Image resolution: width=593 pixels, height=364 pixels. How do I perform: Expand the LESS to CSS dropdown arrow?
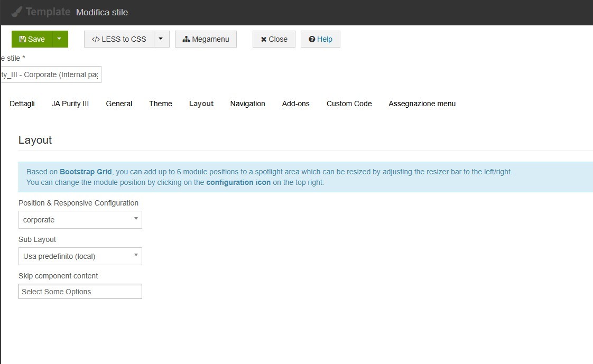pyautogui.click(x=161, y=39)
